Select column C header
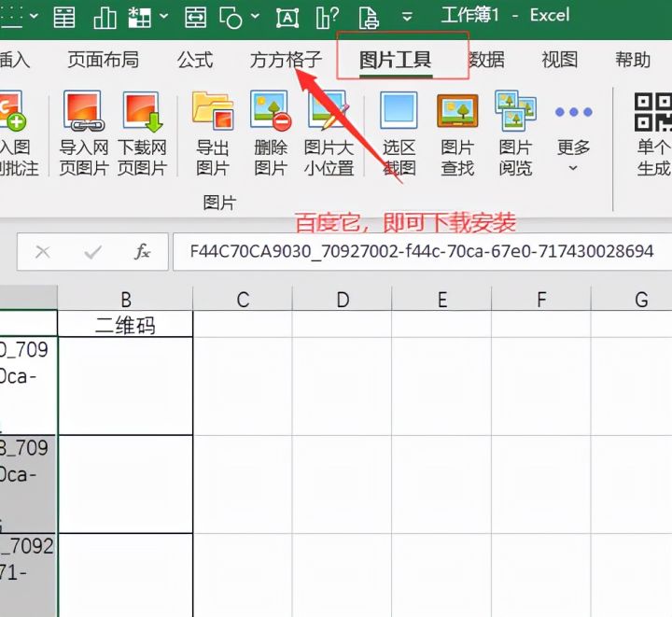This screenshot has height=617, width=672. (243, 299)
